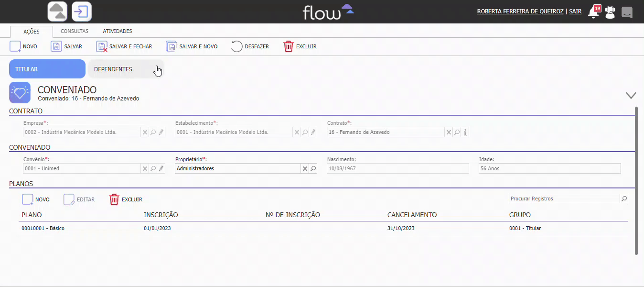Screen dimensions: 644x287
Task: Edit Estabelecimento using pencil icon
Action: pyautogui.click(x=313, y=132)
